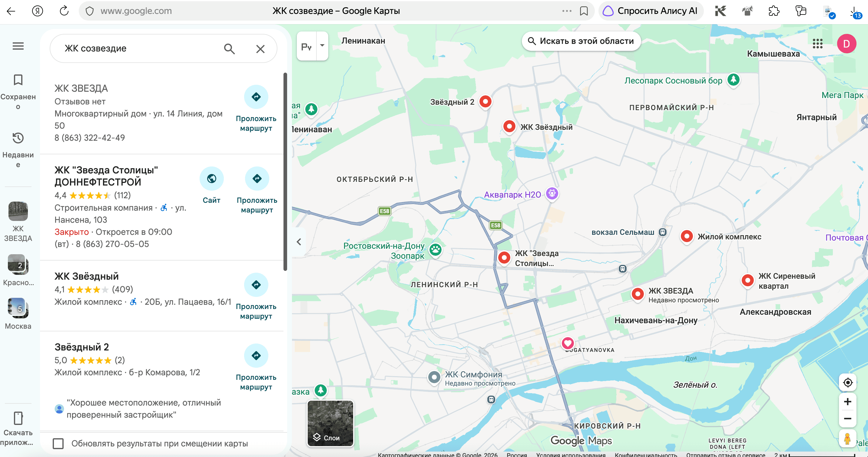Click the Россия link in map footer
The image size is (868, 457).
[517, 454]
